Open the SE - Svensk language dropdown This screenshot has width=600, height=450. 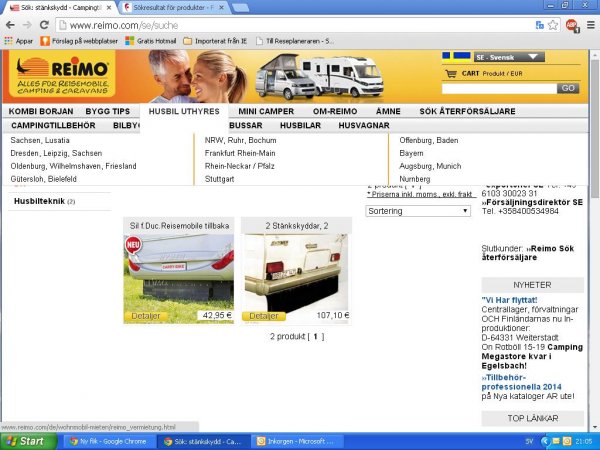pyautogui.click(x=509, y=57)
